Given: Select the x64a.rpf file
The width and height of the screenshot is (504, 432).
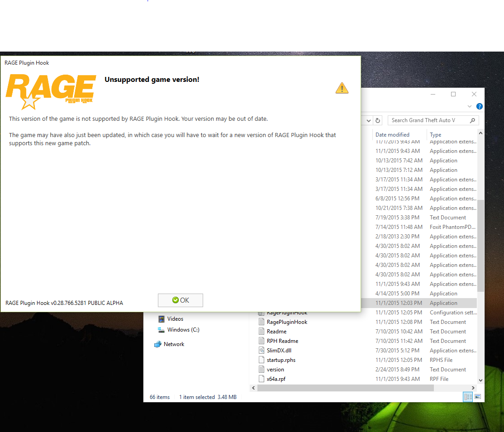Looking at the screenshot, I should click(276, 379).
